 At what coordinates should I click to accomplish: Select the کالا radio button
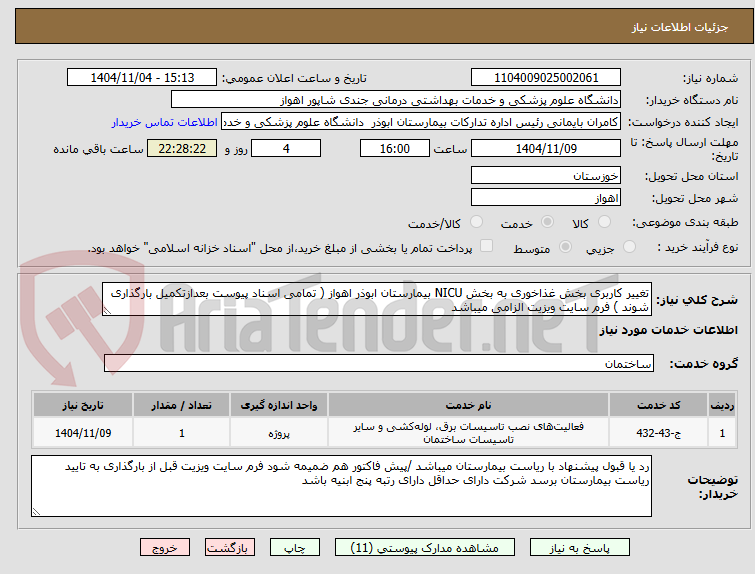604,222
